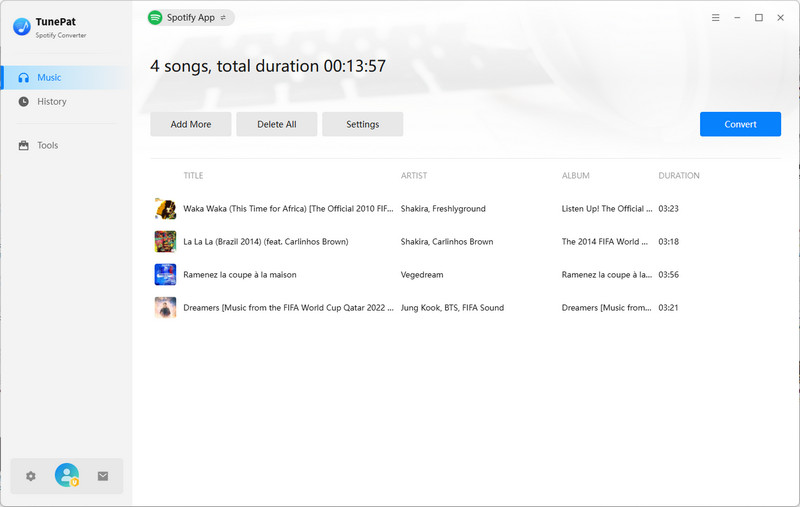Screen dimensions: 800x507
Task: Maximize the TunePat window
Action: point(759,17)
